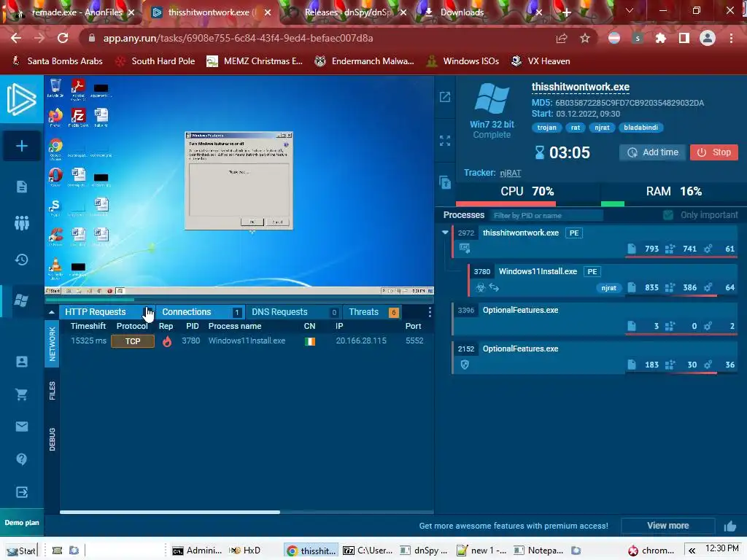The height and width of the screenshot is (560, 747).
Task: Open the mail envelope sidebar icon
Action: tap(21, 427)
